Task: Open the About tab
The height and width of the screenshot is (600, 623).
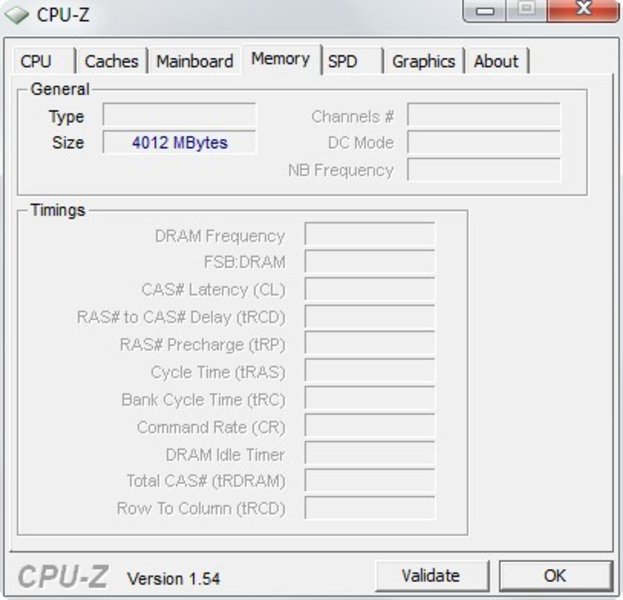Action: point(497,61)
